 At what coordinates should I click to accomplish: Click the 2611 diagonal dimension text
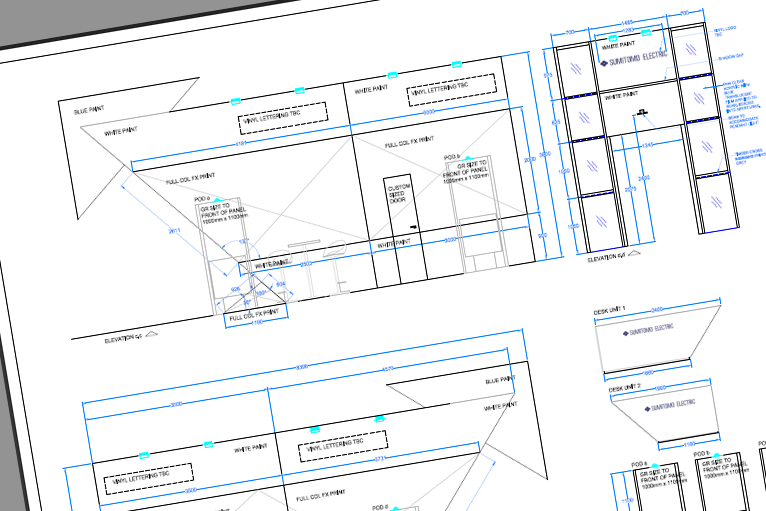(174, 231)
